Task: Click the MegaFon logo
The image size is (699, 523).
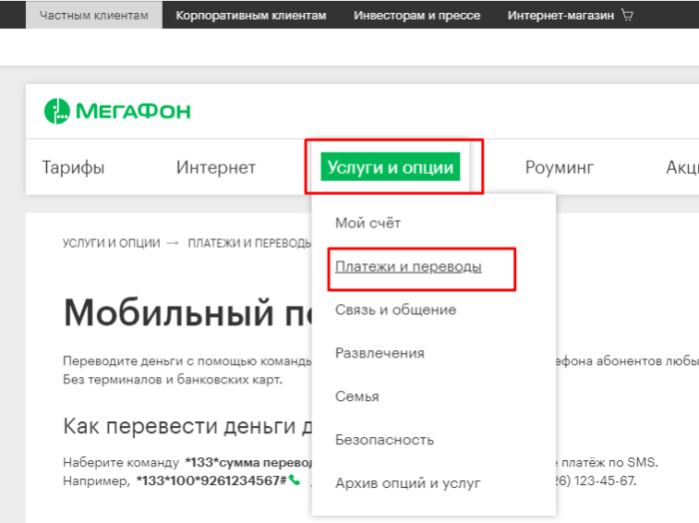Action: tap(117, 111)
